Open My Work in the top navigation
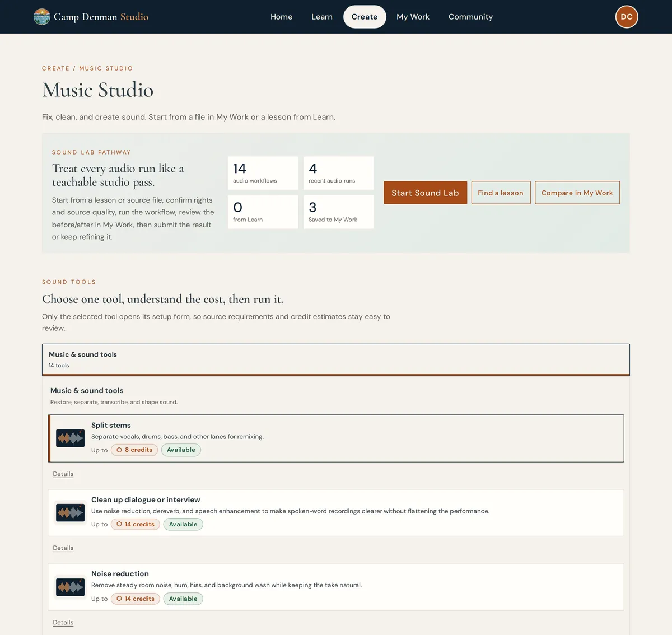 pyautogui.click(x=413, y=17)
